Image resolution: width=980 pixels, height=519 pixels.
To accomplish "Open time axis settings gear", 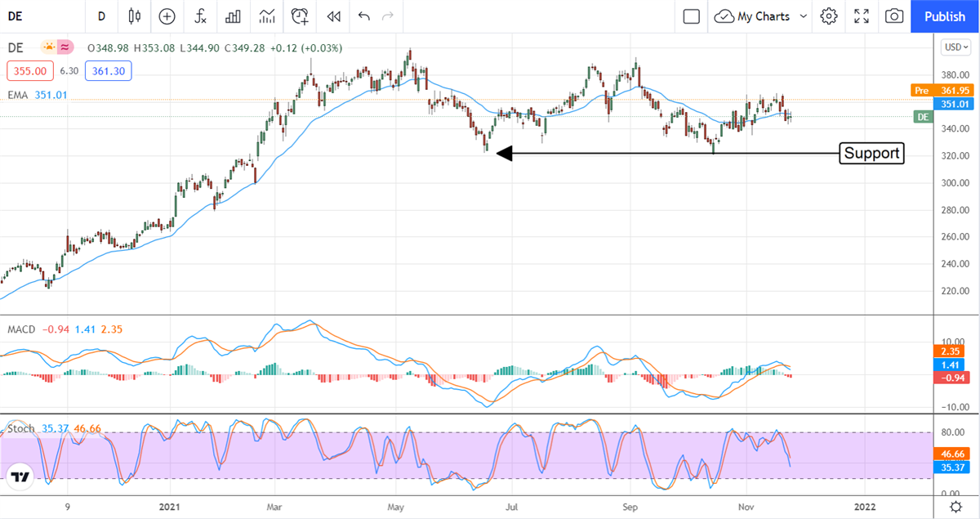I will tap(955, 507).
